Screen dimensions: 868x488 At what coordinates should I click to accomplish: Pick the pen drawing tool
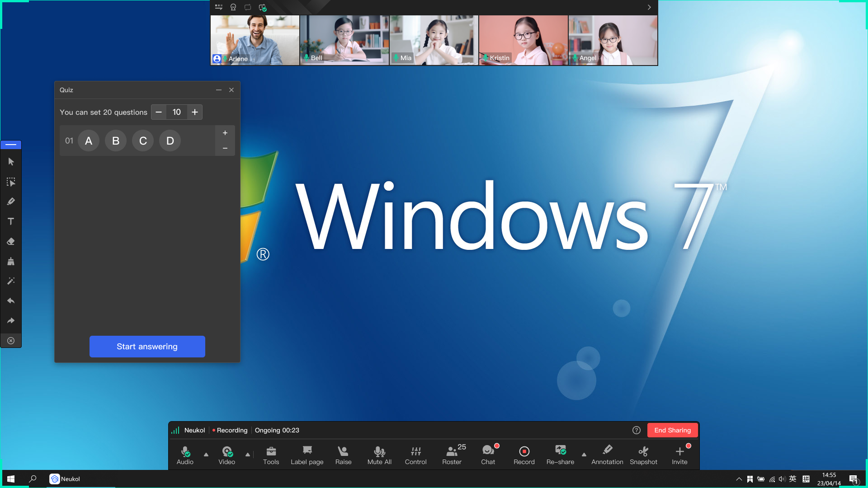(11, 202)
